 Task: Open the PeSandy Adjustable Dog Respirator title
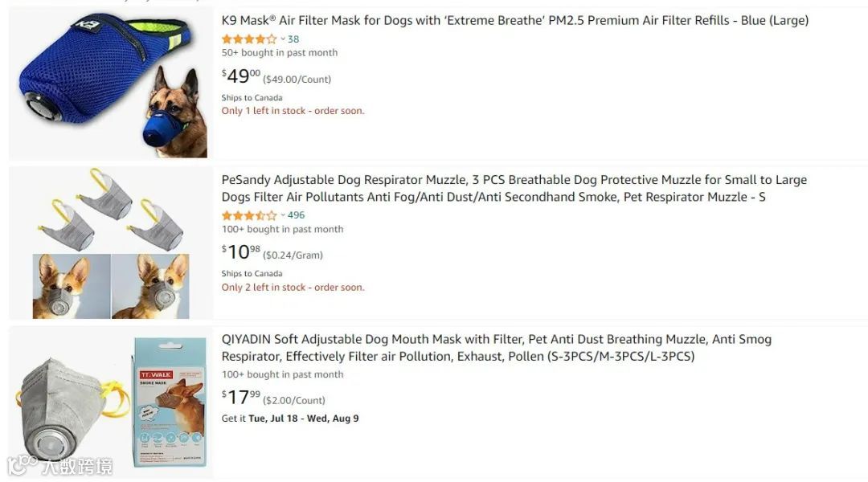pos(514,188)
